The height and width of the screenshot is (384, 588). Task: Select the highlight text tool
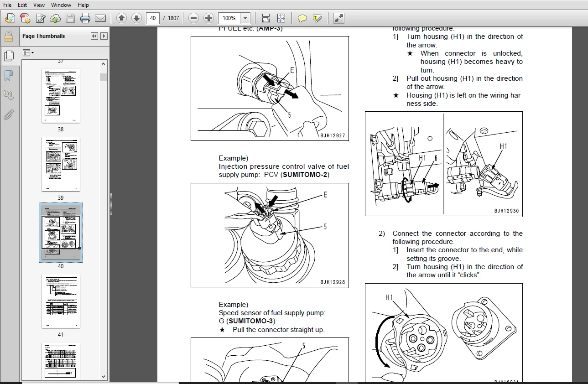(x=317, y=18)
